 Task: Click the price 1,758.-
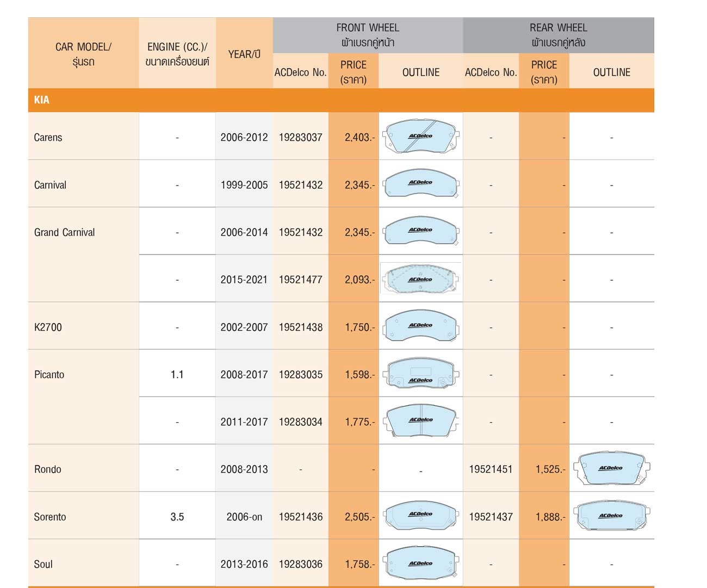pos(359,564)
